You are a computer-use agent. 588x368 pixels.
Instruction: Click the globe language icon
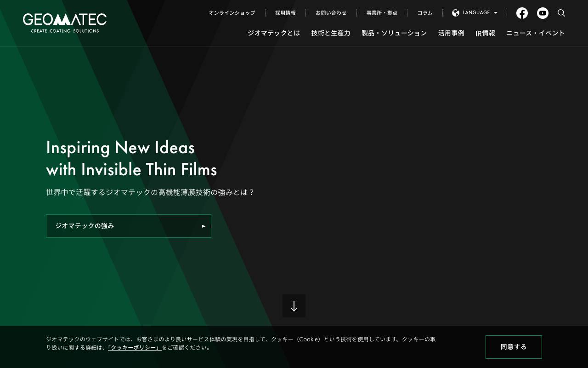click(x=456, y=13)
